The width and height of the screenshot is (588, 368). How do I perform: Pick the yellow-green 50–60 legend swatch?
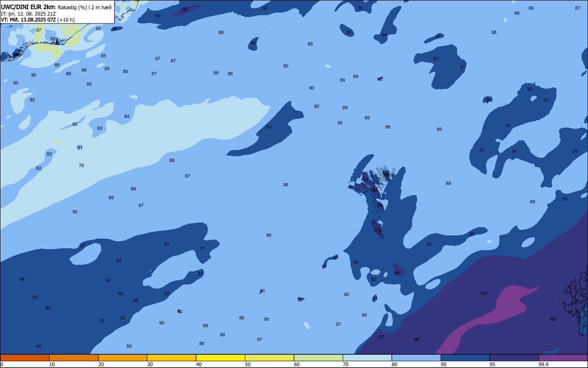[269, 357]
